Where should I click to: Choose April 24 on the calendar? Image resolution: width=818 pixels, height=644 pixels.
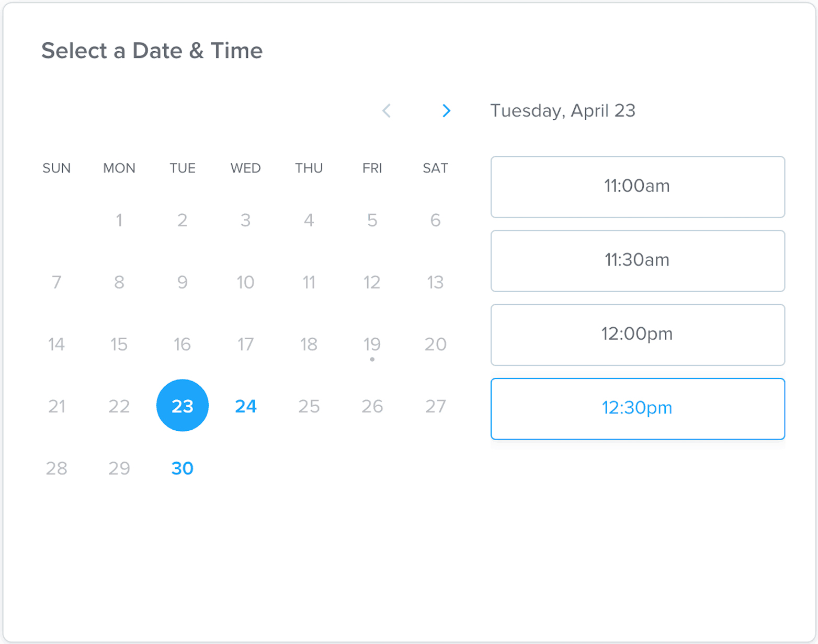246,406
